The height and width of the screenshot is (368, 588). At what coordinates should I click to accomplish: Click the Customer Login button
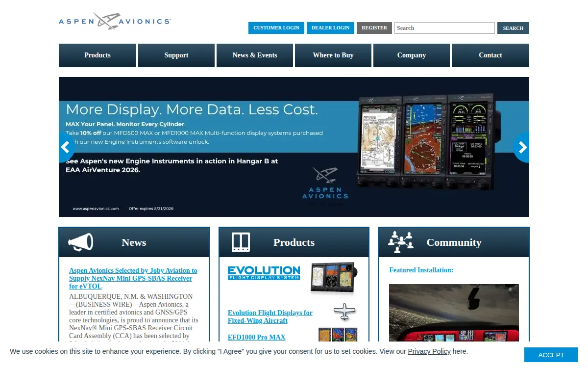point(276,28)
